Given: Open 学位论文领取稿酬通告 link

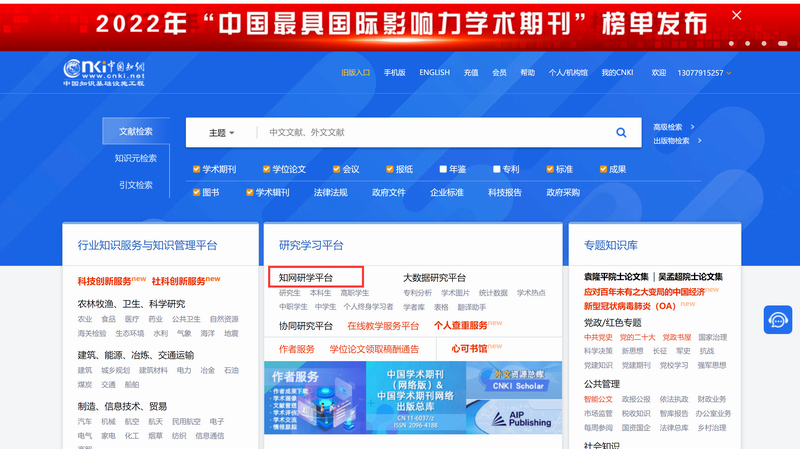Looking at the screenshot, I should click(374, 349).
